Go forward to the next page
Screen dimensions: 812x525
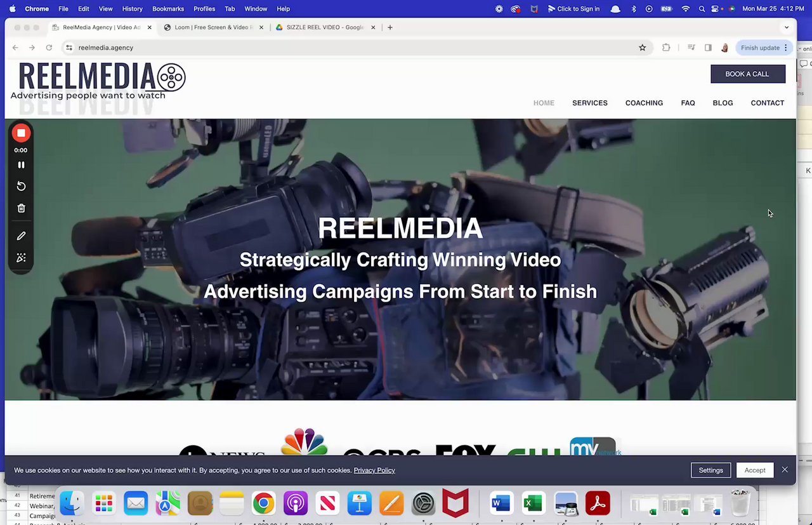tap(32, 48)
